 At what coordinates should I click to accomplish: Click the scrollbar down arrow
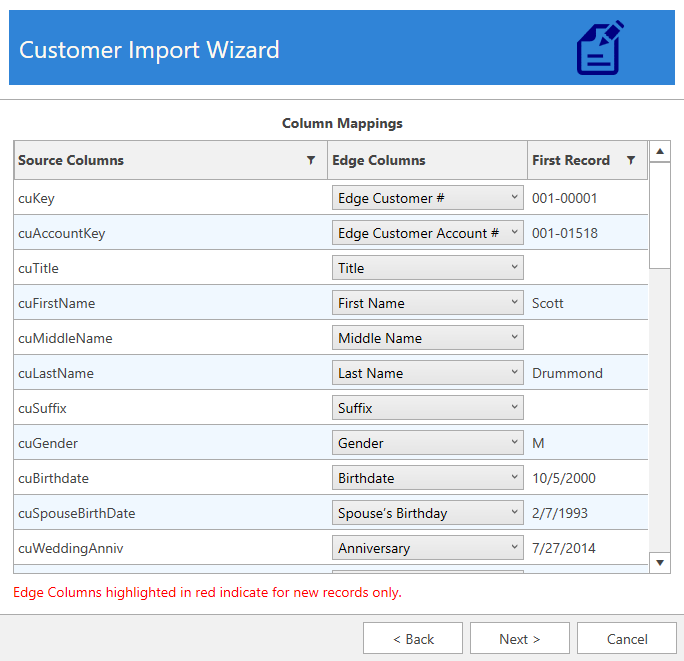660,564
